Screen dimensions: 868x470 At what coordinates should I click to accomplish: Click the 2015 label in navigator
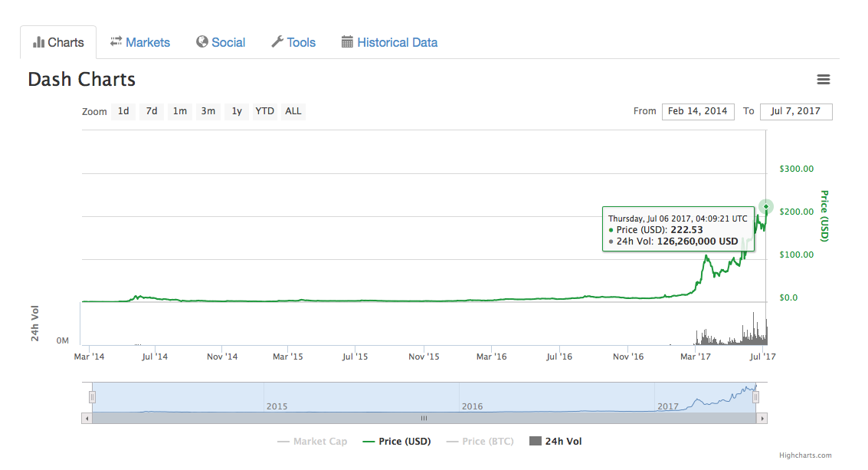coord(277,407)
